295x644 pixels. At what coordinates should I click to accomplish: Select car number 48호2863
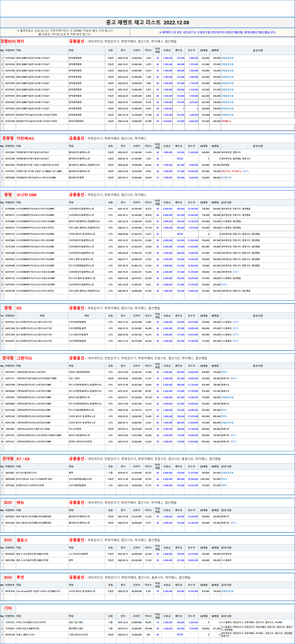click(10, 473)
